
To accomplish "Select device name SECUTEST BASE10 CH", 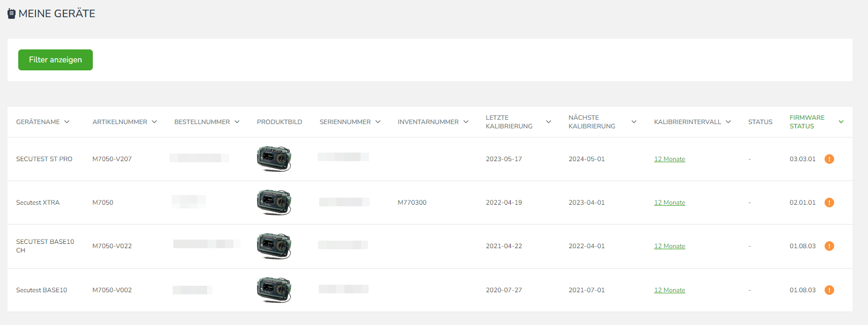I will [x=45, y=246].
